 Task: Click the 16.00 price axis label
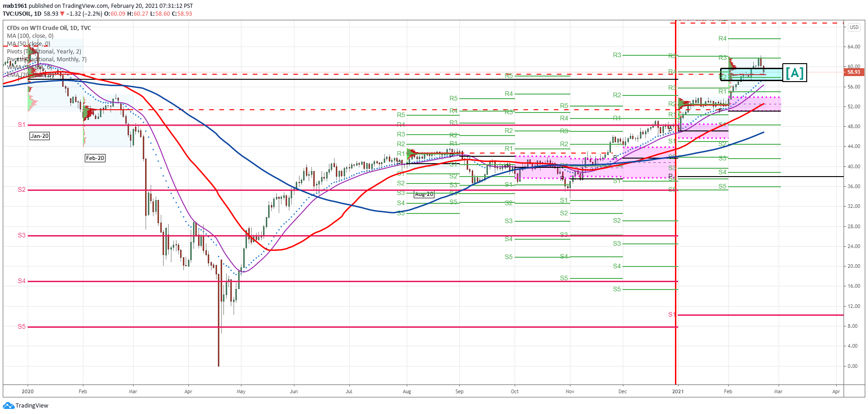tap(854, 286)
